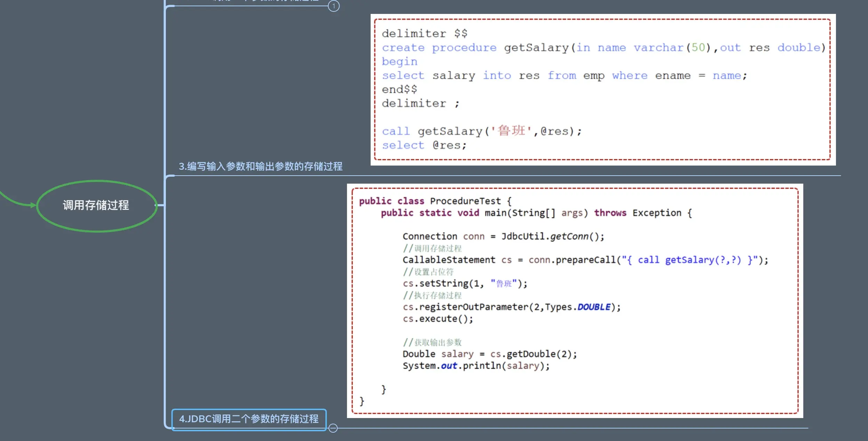Click the 'call getSalary' line in SQL image

tap(481, 131)
